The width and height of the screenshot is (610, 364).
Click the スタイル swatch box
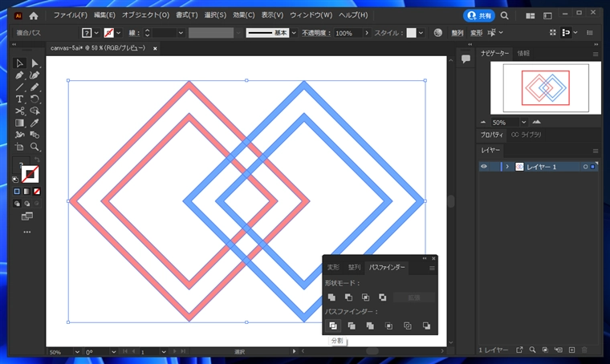coord(411,33)
